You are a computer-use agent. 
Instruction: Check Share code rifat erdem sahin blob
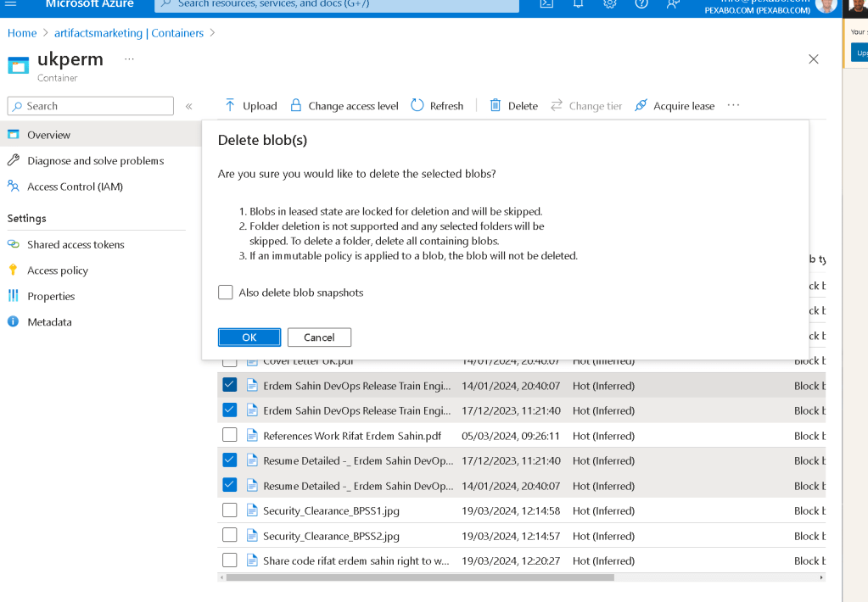(230, 560)
